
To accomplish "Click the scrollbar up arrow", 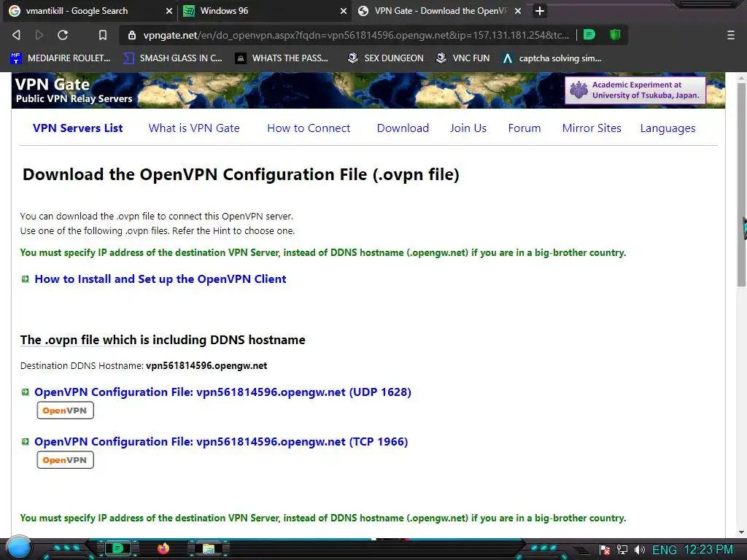I will [741, 77].
